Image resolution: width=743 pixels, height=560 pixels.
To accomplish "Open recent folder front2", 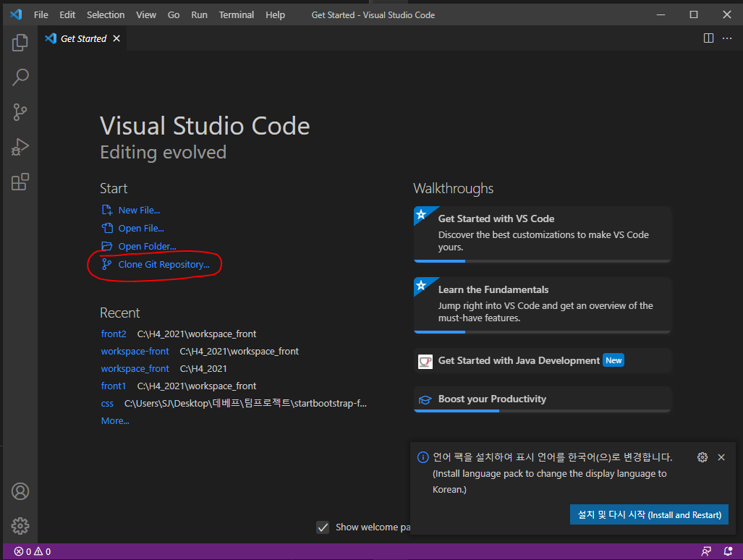I will 114,334.
